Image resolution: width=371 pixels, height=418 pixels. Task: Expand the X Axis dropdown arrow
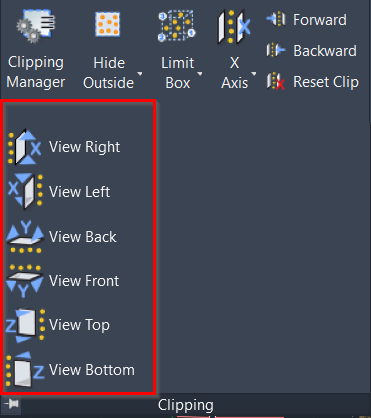(x=254, y=74)
